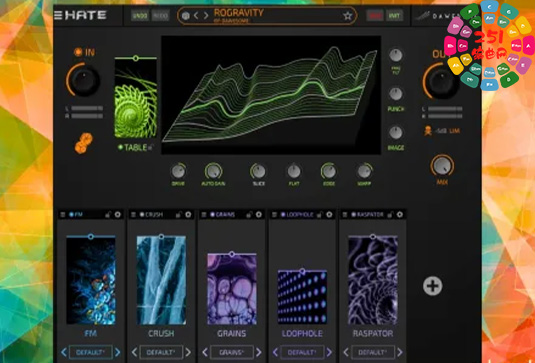Toggle the LOOPHOLE module power dot
Viewport: 535px width, 363px height.
(x=283, y=215)
